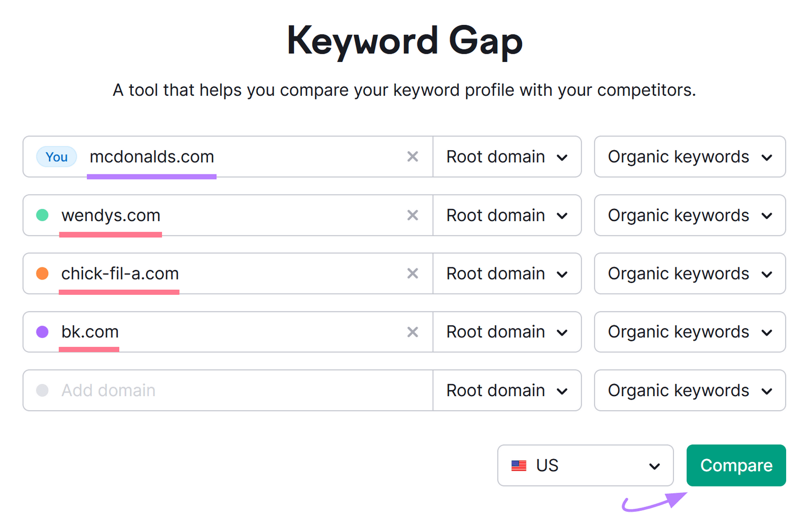Open the Root domain dropdown for mcdonalds.com
The height and width of the screenshot is (522, 812).
(x=506, y=157)
